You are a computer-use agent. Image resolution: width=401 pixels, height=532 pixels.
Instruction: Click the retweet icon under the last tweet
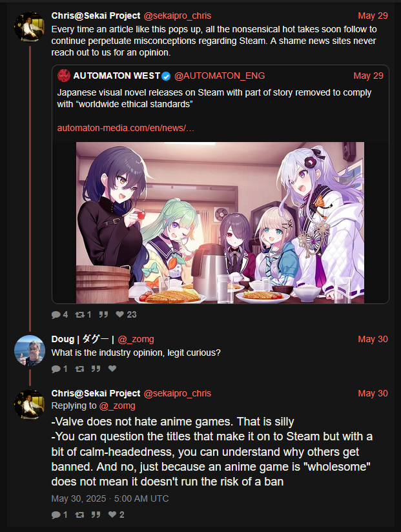click(x=79, y=515)
